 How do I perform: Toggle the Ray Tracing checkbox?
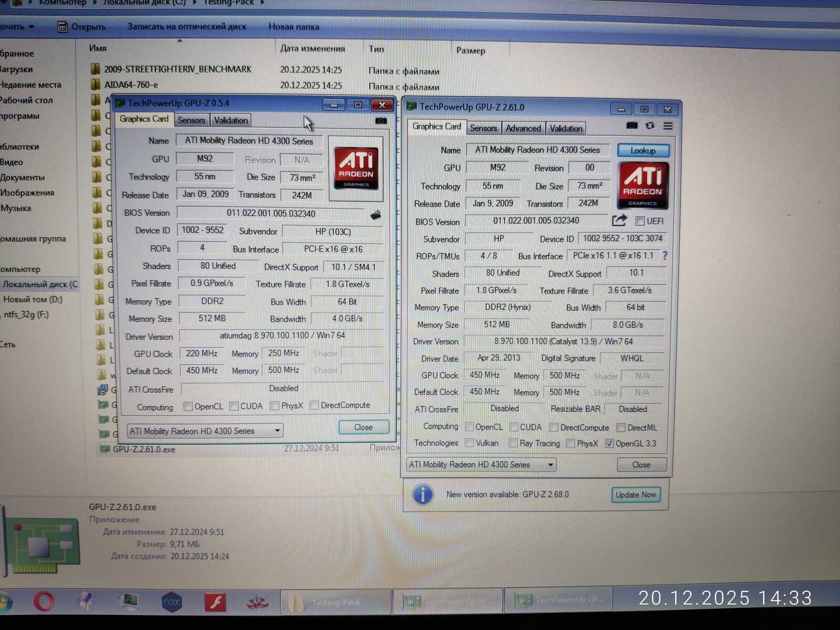[x=513, y=443]
